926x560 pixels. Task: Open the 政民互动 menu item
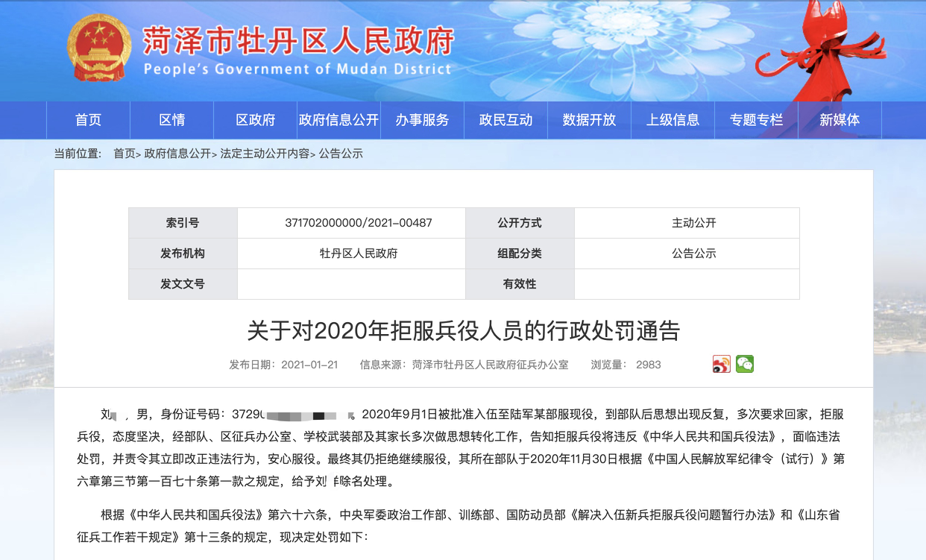pyautogui.click(x=505, y=120)
